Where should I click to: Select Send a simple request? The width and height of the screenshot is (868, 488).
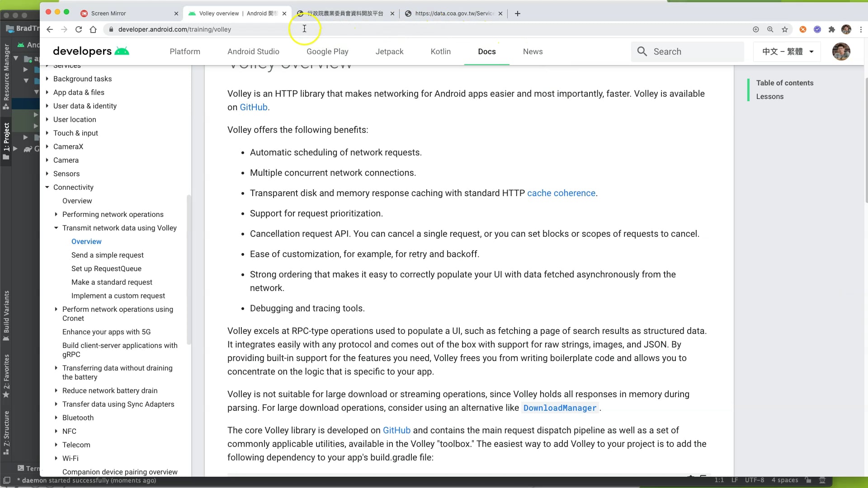point(107,255)
